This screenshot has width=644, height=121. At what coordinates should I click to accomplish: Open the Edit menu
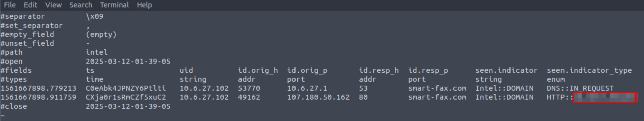(x=31, y=5)
